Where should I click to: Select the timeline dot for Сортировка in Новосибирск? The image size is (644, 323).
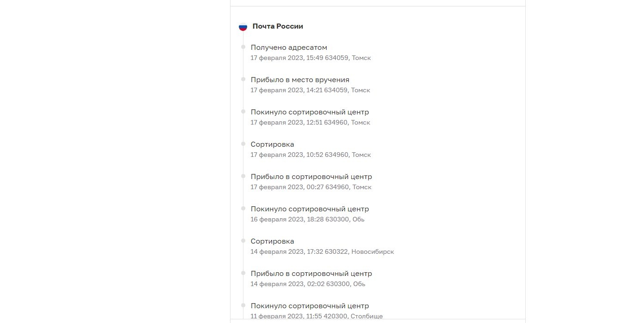pyautogui.click(x=243, y=240)
